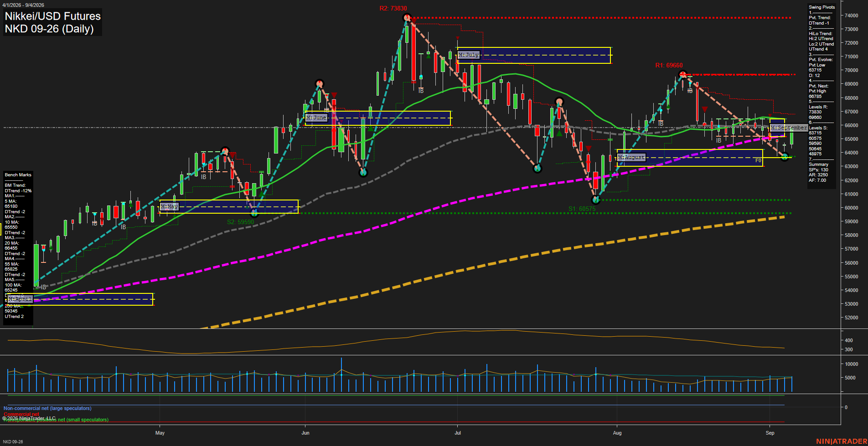Click the M:September monthly range label
Image resolution: width=868 pixels, height=446 pixels.
[789, 128]
